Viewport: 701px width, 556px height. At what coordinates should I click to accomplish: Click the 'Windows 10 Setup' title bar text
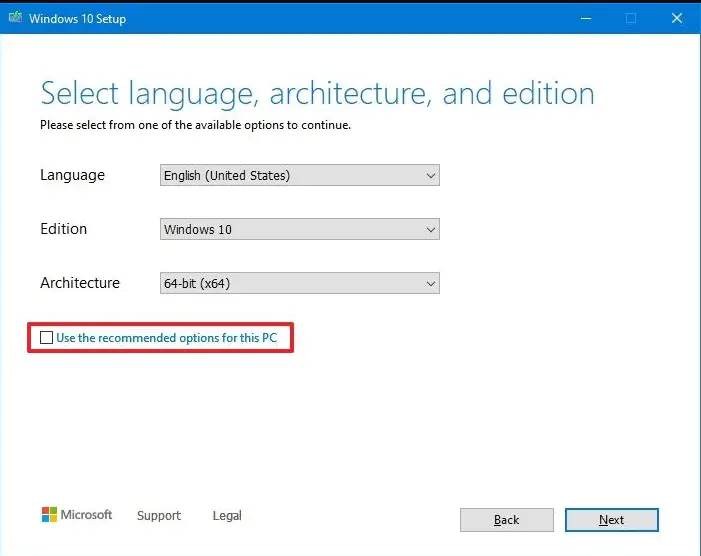pos(77,18)
